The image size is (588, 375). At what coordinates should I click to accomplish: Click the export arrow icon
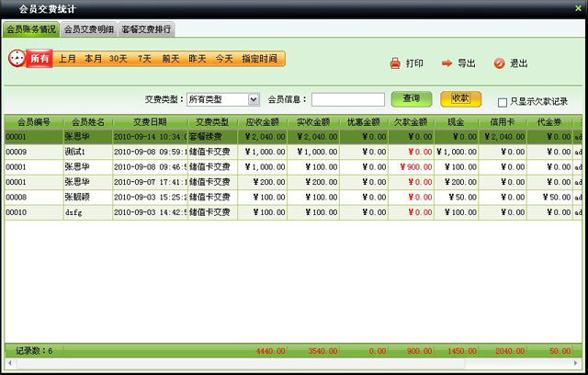(x=447, y=63)
